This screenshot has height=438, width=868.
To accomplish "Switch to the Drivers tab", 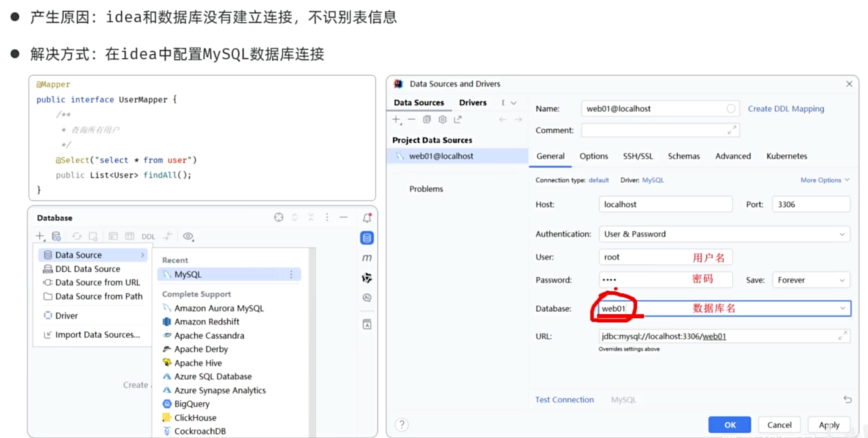I will tap(472, 103).
